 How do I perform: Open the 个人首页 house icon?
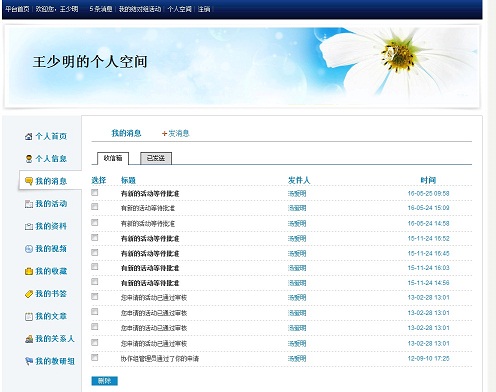29,136
